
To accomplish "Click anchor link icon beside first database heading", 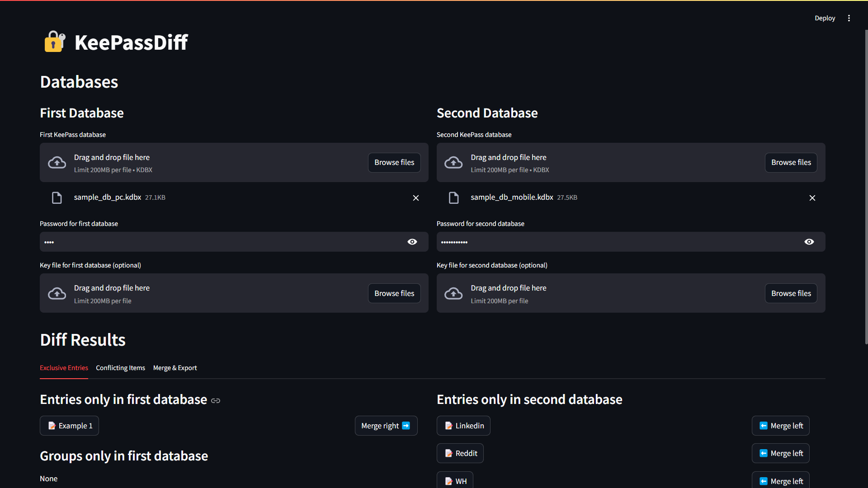I will pos(216,401).
